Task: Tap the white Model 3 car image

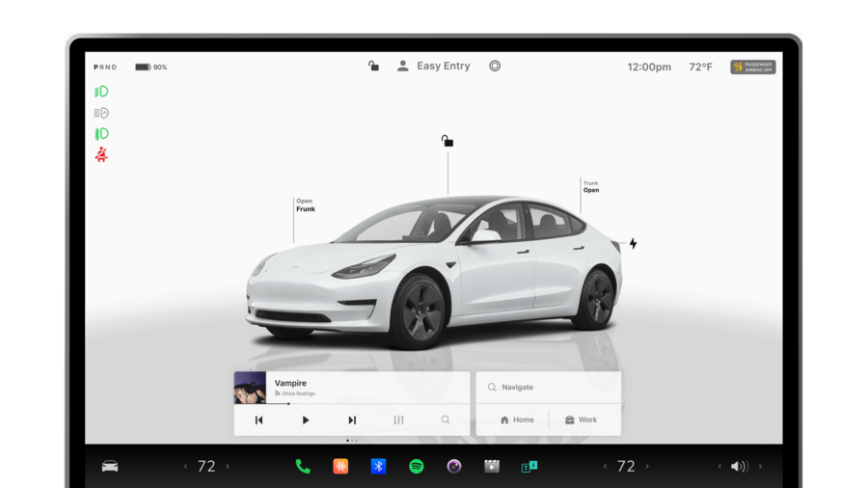Action: [435, 271]
